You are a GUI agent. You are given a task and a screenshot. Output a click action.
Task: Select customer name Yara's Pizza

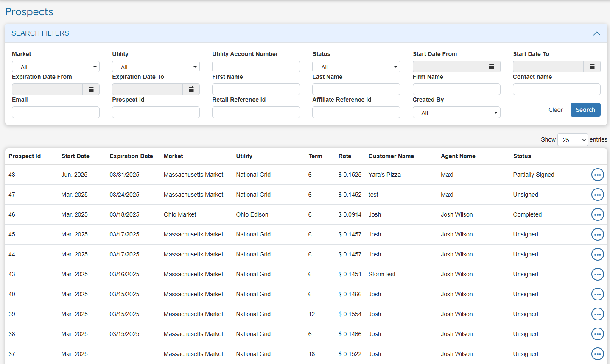tap(385, 175)
